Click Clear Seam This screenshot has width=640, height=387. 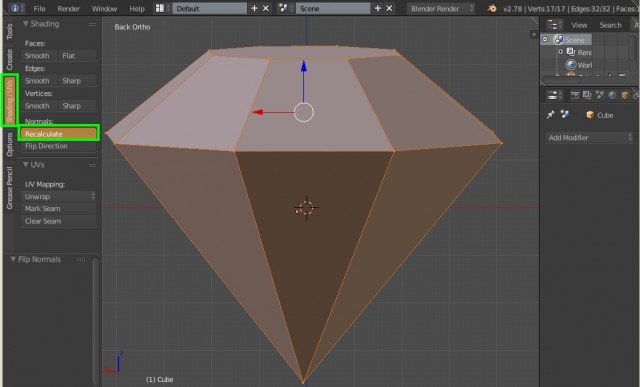coord(59,221)
